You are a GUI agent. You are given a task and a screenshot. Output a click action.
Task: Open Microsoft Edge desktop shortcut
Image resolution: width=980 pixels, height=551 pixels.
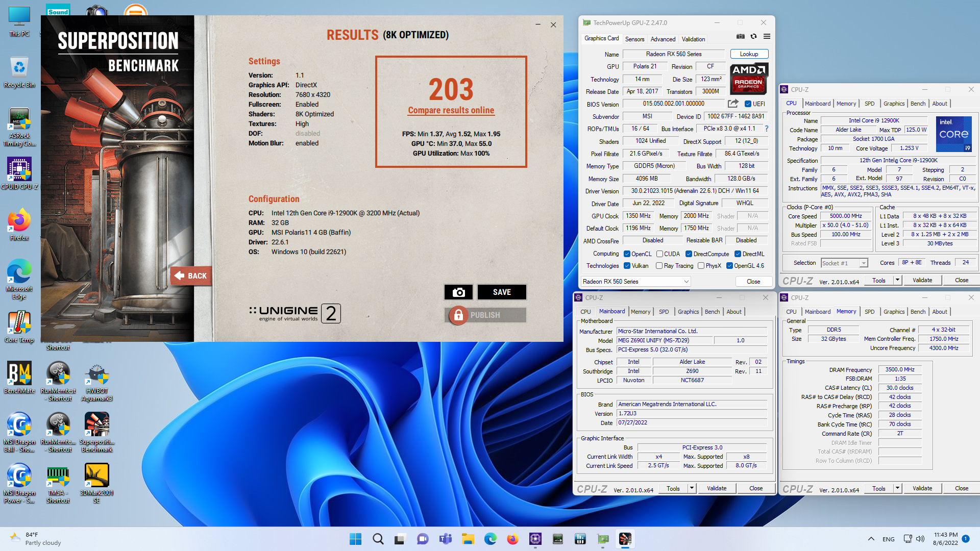point(19,279)
